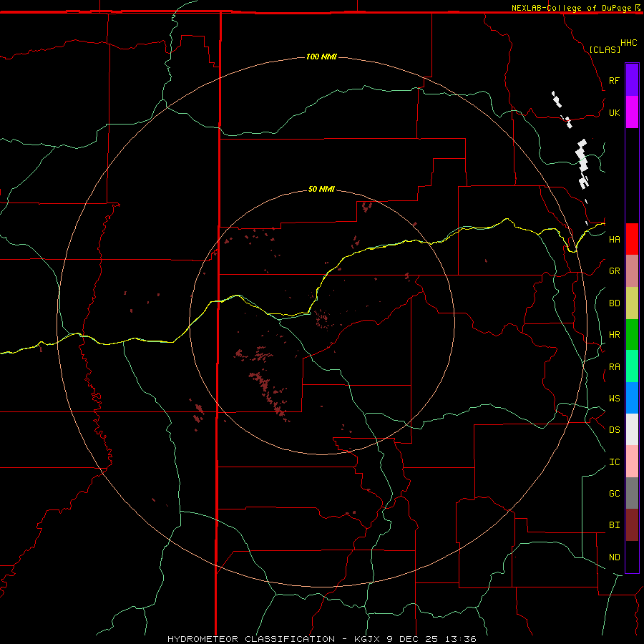Click the 50 NMI range ring label

click(x=321, y=189)
